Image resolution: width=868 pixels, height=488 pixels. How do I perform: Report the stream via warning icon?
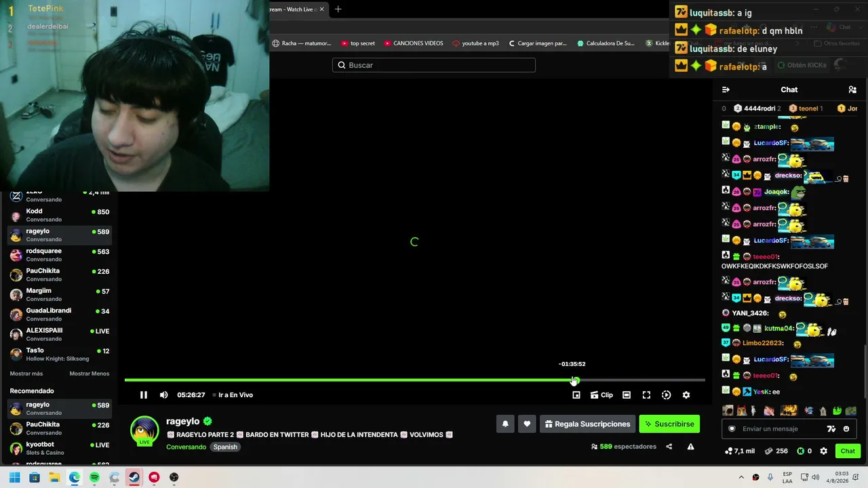coord(690,447)
